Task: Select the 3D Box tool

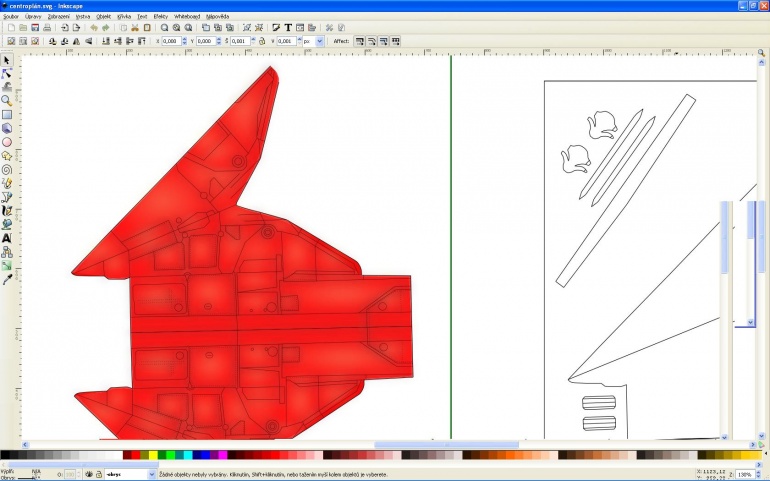Action: point(6,128)
